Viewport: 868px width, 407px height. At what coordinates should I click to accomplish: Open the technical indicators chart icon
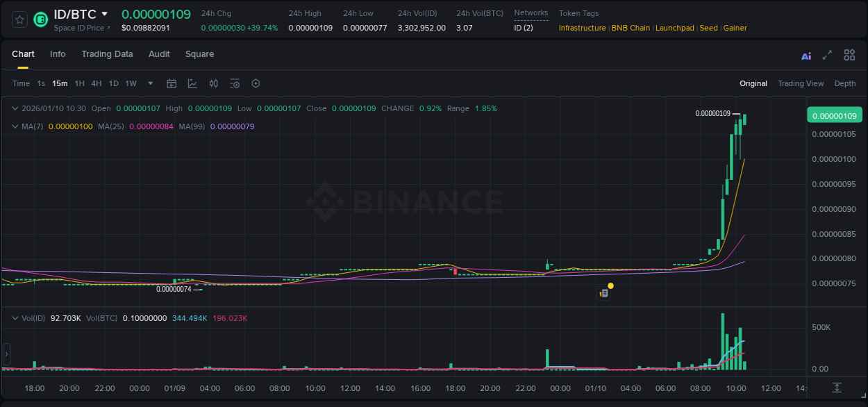pyautogui.click(x=192, y=83)
